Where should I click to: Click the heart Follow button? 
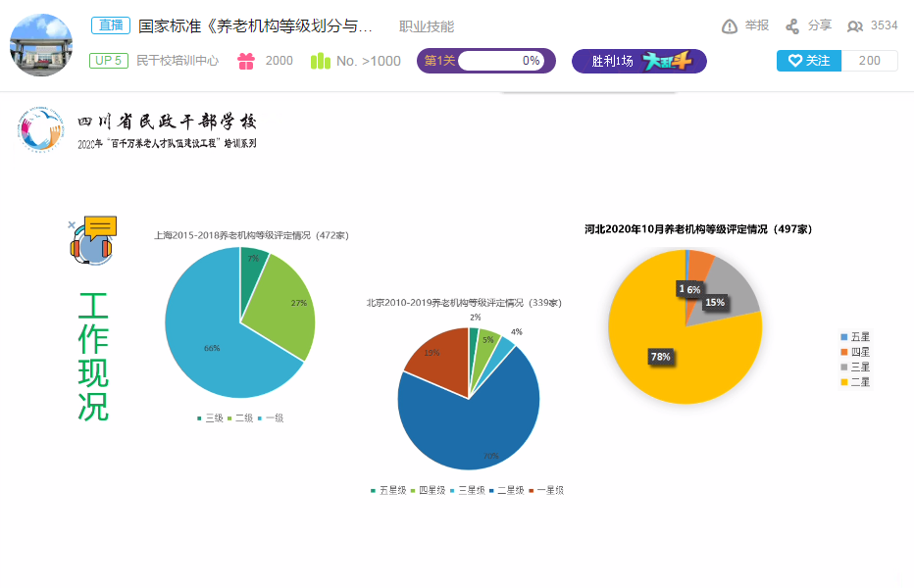point(809,61)
